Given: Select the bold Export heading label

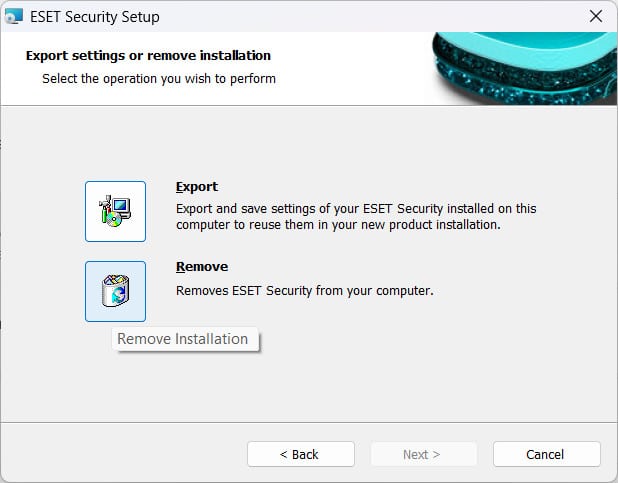Looking at the screenshot, I should pos(197,186).
